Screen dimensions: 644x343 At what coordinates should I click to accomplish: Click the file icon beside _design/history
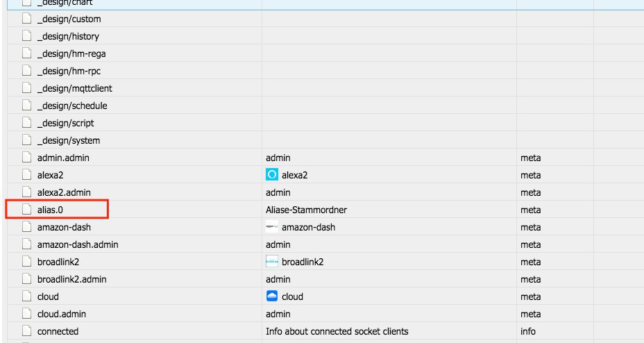point(26,36)
